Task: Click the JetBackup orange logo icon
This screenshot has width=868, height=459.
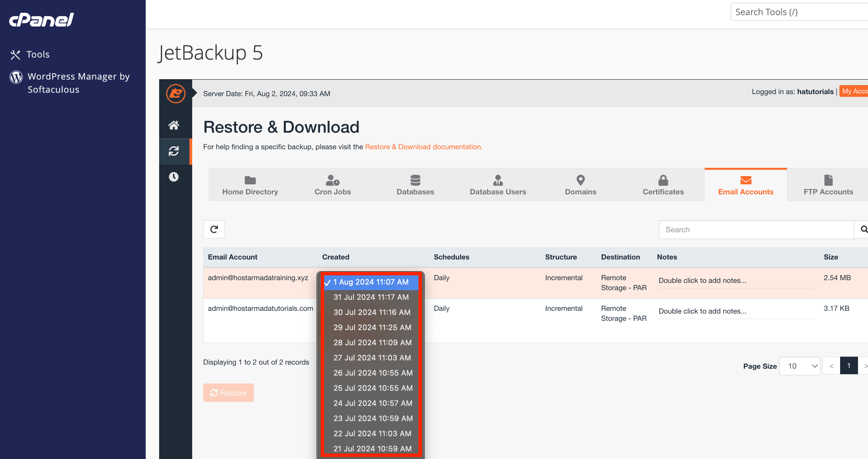Action: [x=176, y=93]
